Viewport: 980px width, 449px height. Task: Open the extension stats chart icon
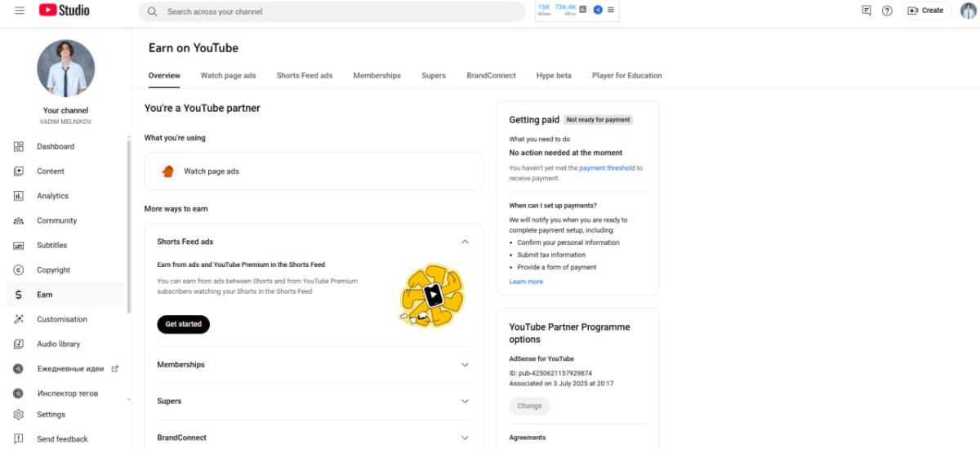pos(583,10)
